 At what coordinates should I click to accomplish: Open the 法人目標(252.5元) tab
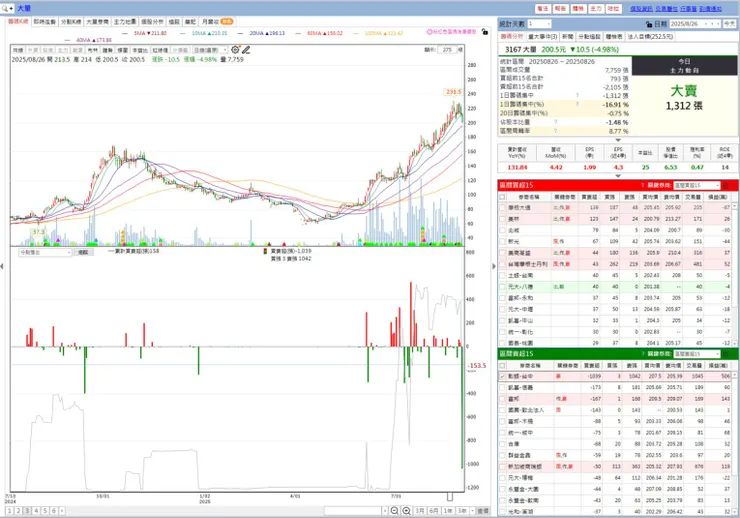pyautogui.click(x=650, y=36)
